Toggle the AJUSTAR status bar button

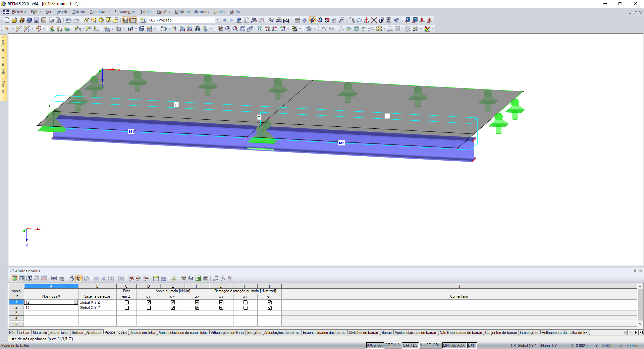tap(375, 345)
